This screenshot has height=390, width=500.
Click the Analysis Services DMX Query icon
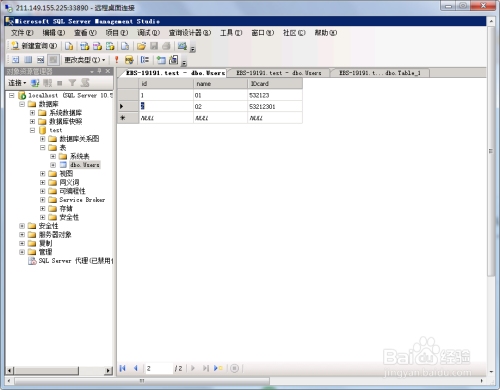tap(97, 46)
